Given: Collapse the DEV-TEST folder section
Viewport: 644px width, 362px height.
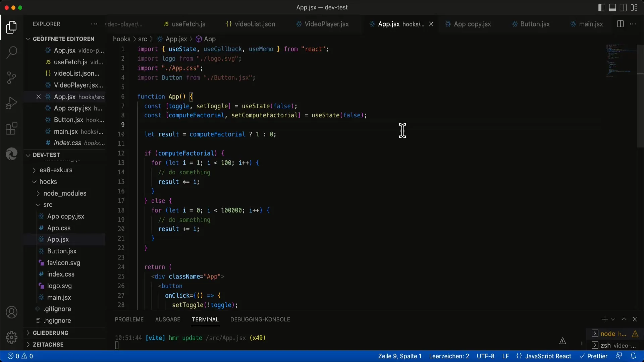Looking at the screenshot, I should [46, 155].
